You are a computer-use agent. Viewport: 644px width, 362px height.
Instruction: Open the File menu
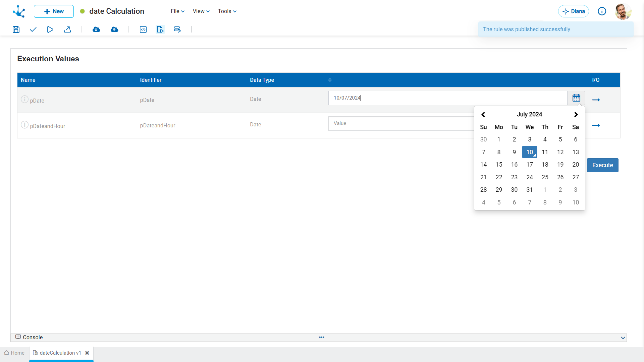coord(177,11)
